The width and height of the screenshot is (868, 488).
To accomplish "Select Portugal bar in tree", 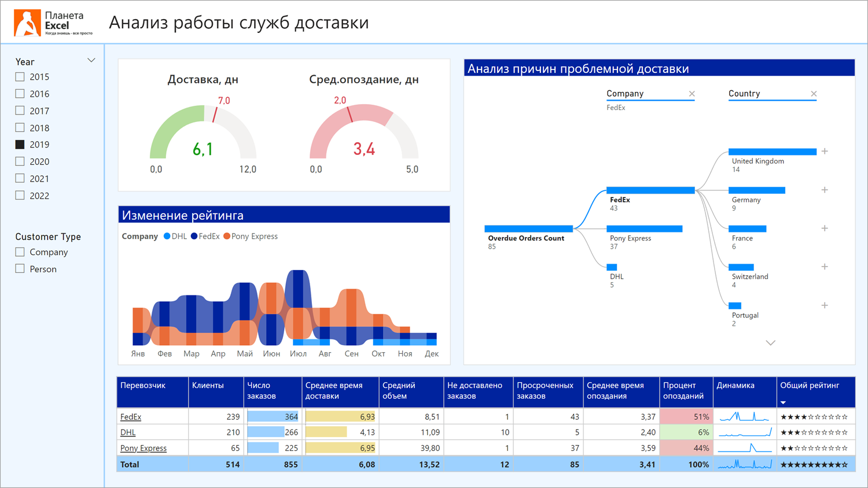I will [735, 306].
